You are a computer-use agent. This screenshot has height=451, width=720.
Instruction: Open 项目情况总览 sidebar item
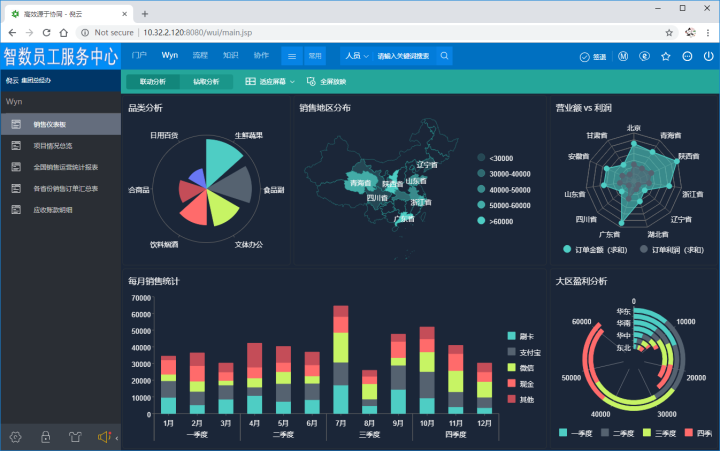[61, 146]
